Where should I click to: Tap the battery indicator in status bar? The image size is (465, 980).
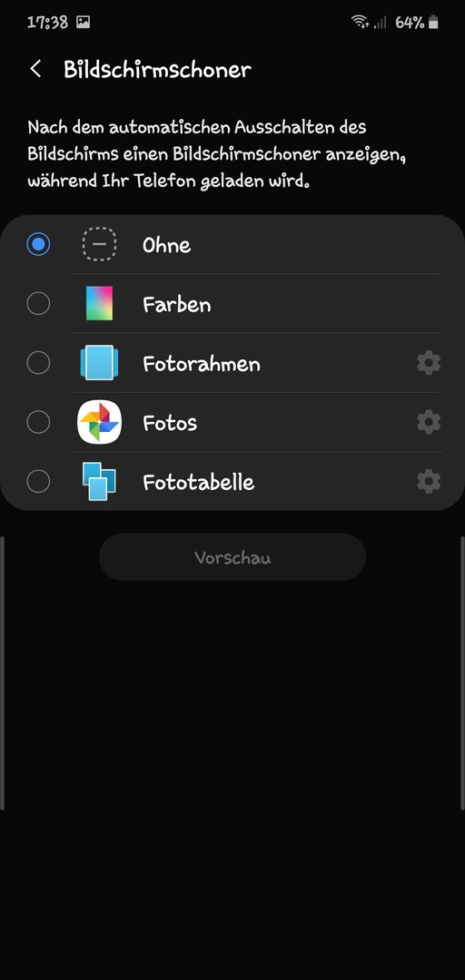point(434,23)
